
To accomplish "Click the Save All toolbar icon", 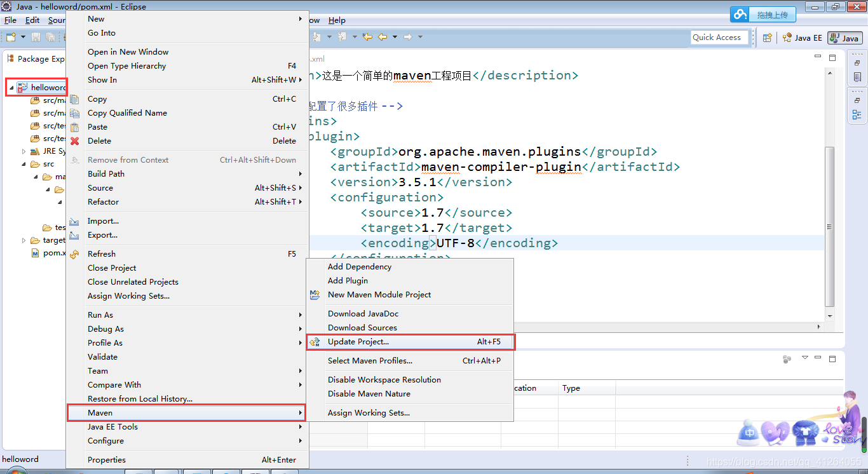I will tap(50, 37).
